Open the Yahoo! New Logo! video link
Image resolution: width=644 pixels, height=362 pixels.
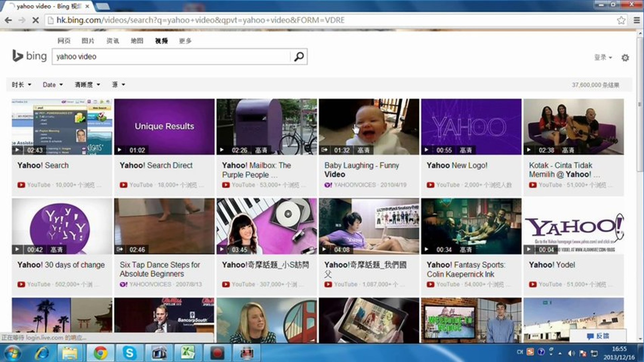(x=457, y=165)
